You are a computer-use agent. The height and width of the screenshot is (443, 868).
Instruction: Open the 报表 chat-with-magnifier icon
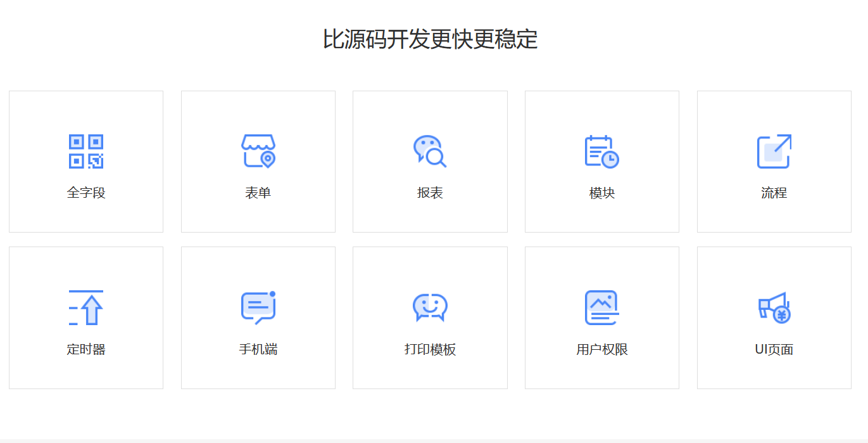coord(430,151)
